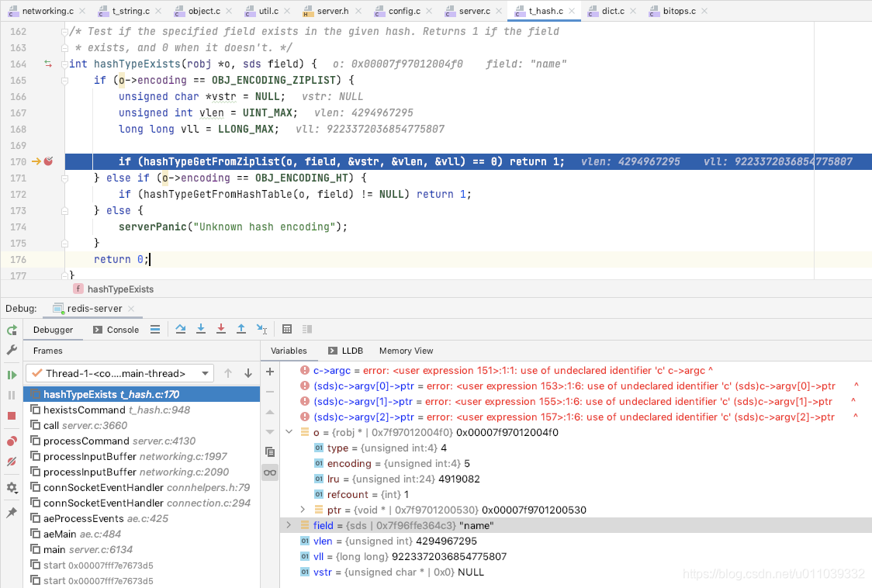Fold the comment block at line 162
The height and width of the screenshot is (588, 872).
[64, 32]
